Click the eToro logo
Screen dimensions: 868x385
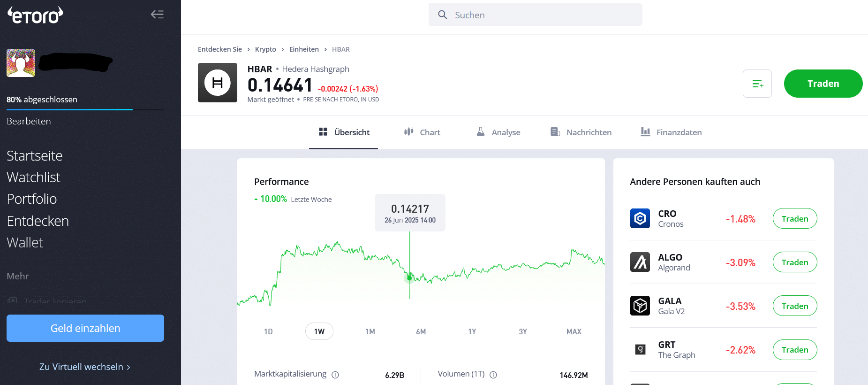35,15
